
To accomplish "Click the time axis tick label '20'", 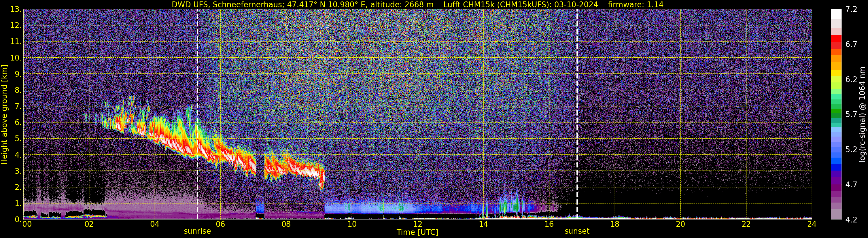I will click(680, 224).
